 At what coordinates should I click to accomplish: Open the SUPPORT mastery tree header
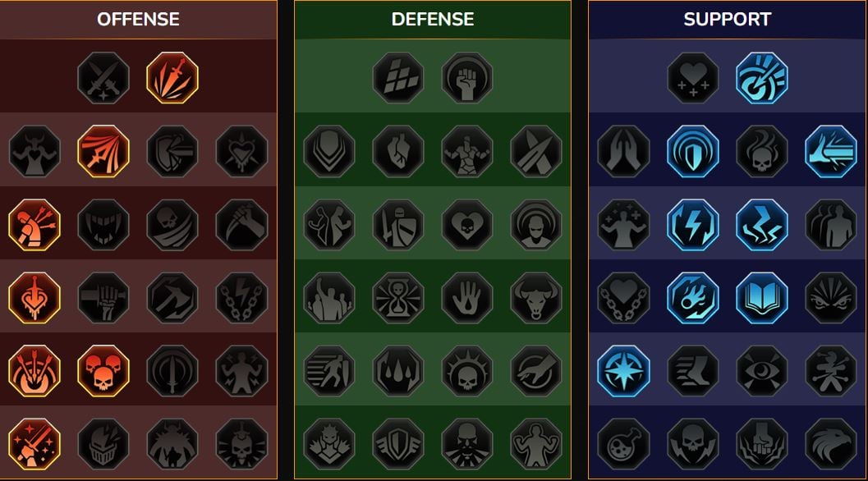728,20
